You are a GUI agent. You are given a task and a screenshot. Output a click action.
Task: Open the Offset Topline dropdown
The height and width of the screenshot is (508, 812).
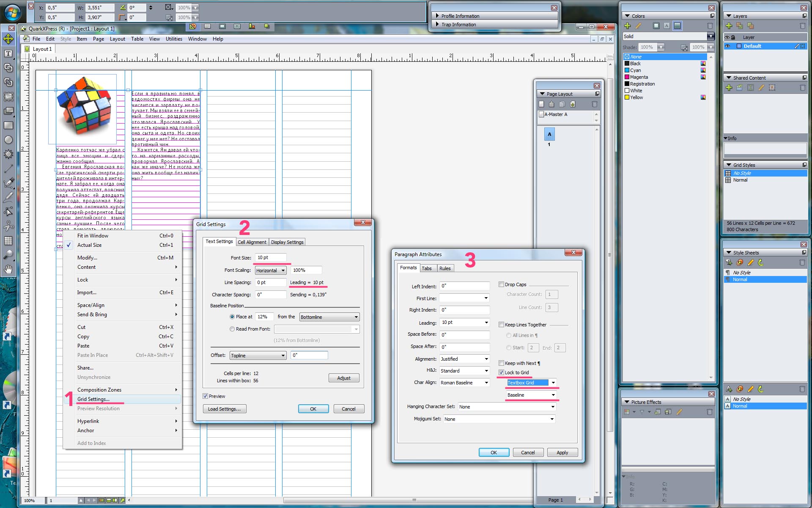258,356
